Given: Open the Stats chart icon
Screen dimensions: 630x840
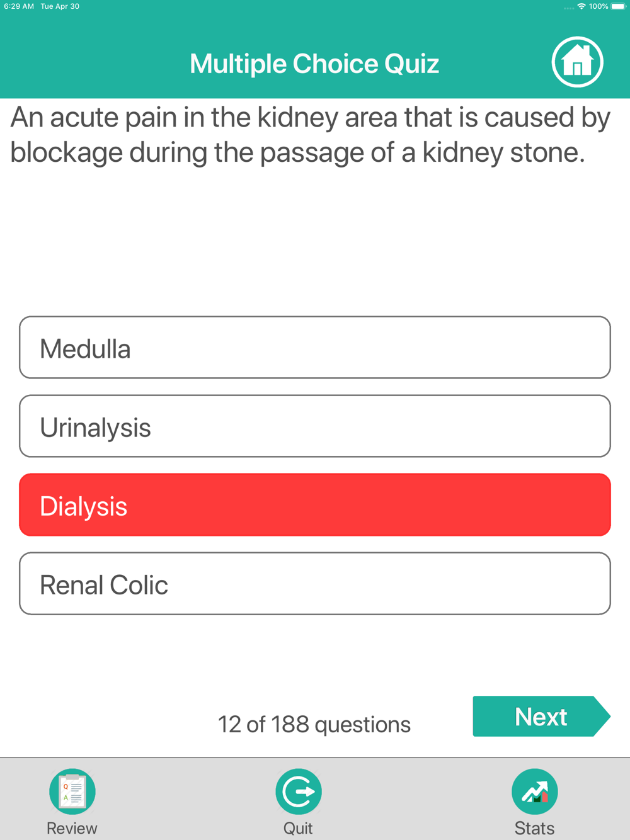Looking at the screenshot, I should [535, 792].
